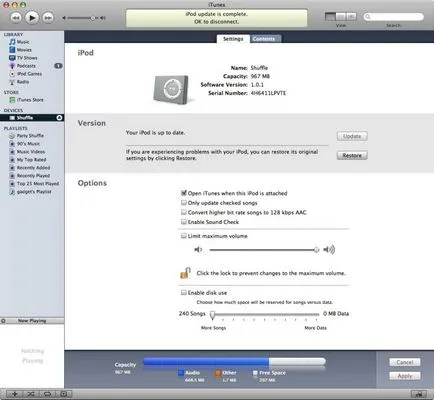Switch to the Contents tab
The image size is (434, 400).
tap(265, 39)
